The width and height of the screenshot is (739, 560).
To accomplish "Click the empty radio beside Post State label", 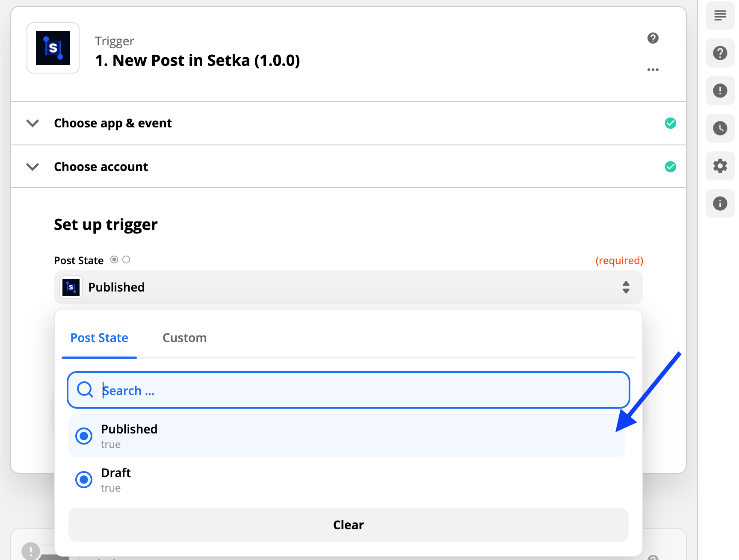I will coord(126,259).
